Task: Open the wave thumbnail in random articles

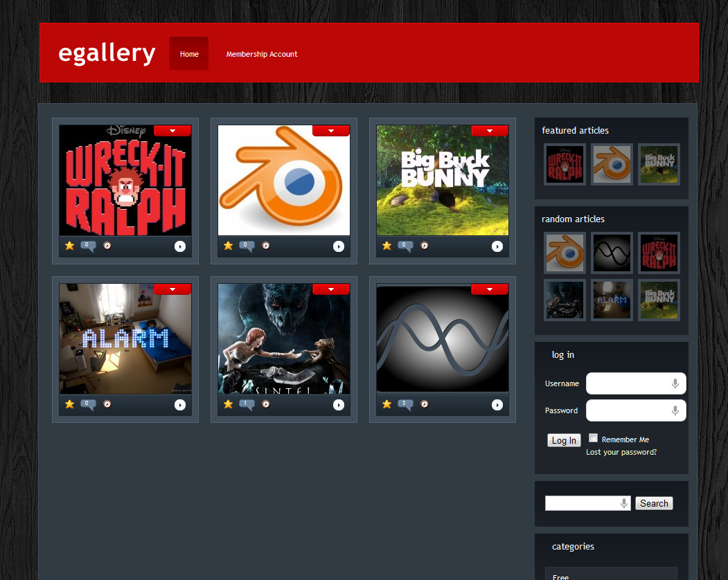Action: click(x=612, y=253)
